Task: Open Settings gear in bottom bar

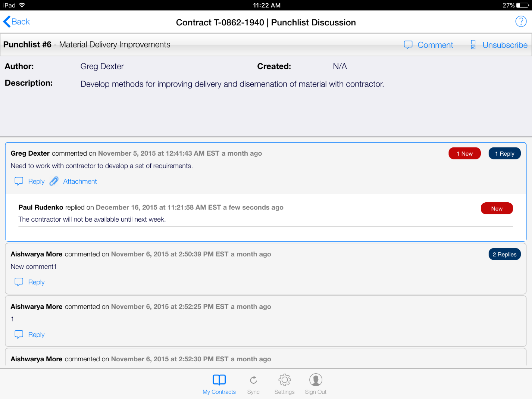Action: (x=284, y=380)
